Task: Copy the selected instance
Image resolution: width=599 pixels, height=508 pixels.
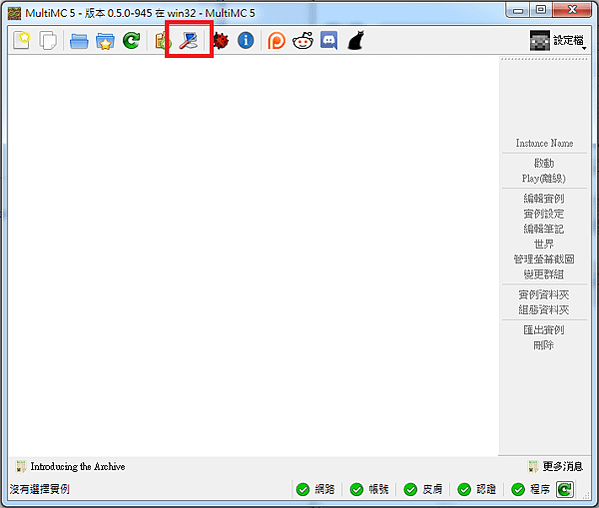Action: [x=48, y=40]
